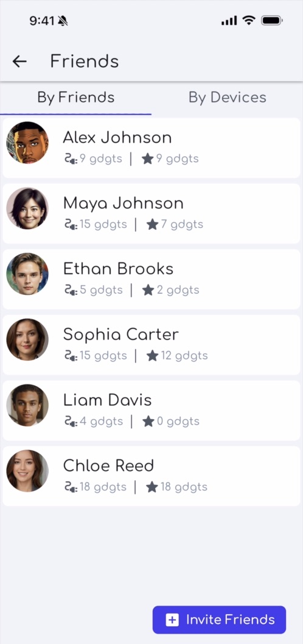The image size is (303, 644).
Task: Open Chloe Reed's profile picture
Action: 27,471
